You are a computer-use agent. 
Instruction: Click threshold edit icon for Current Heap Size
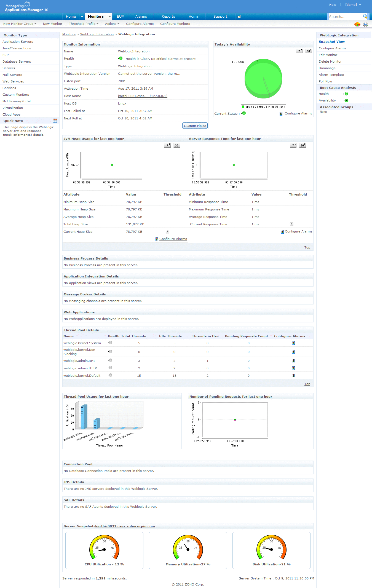tap(167, 232)
